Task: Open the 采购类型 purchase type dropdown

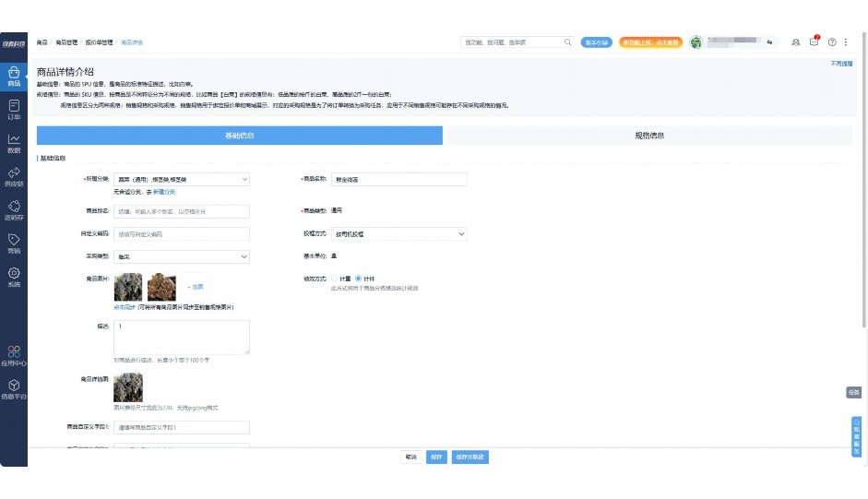Action: tap(182, 256)
